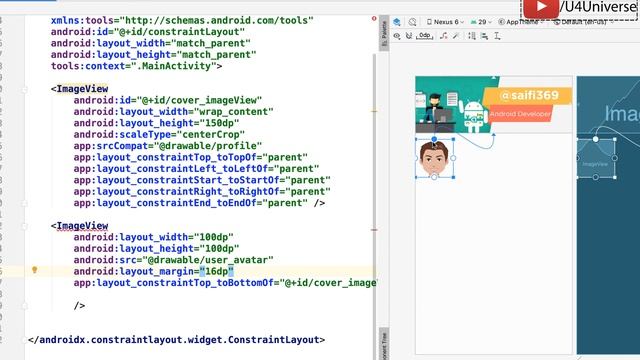The height and width of the screenshot is (360, 640).
Task: Open the Palette side panel tab
Action: tap(384, 33)
